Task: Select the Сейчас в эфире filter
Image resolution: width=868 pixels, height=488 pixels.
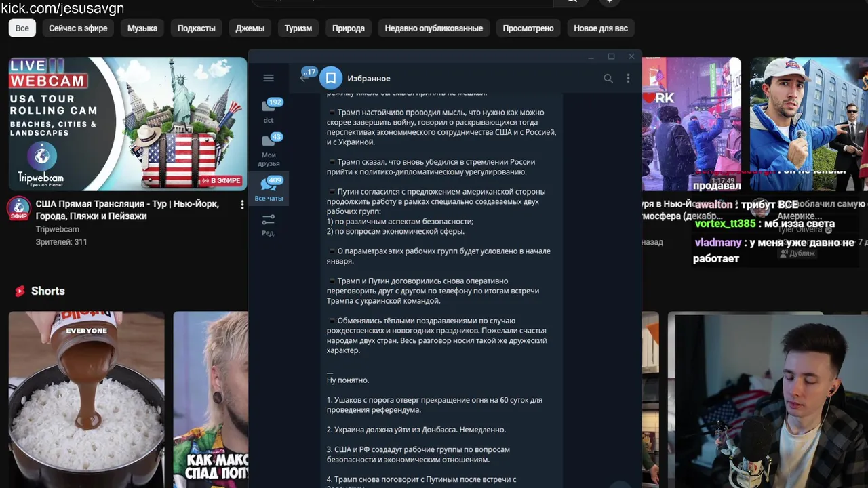Action: (78, 28)
